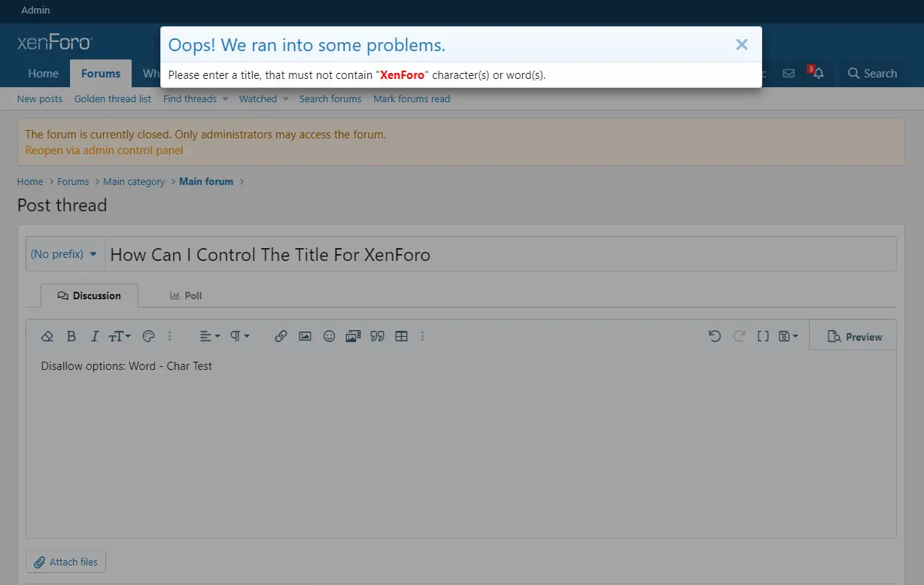Open the Search menu
Image resolution: width=924 pixels, height=585 pixels.
pyautogui.click(x=872, y=74)
